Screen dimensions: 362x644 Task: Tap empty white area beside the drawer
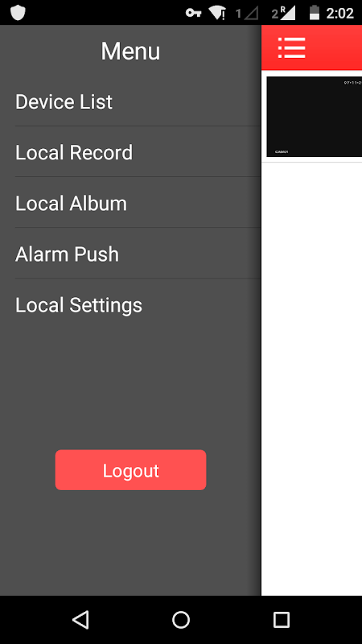coord(312,378)
